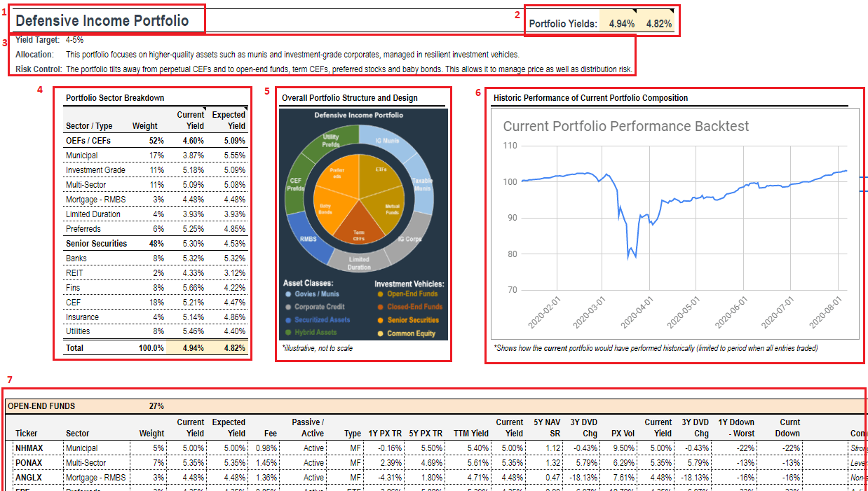Select the Mutual Funds wedge in the chart

pyautogui.click(x=391, y=209)
